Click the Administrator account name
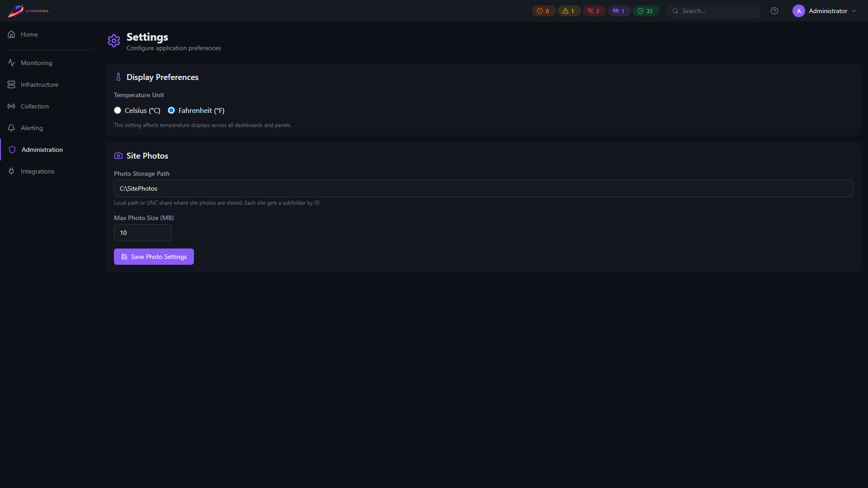Image resolution: width=868 pixels, height=488 pixels. coord(828,11)
